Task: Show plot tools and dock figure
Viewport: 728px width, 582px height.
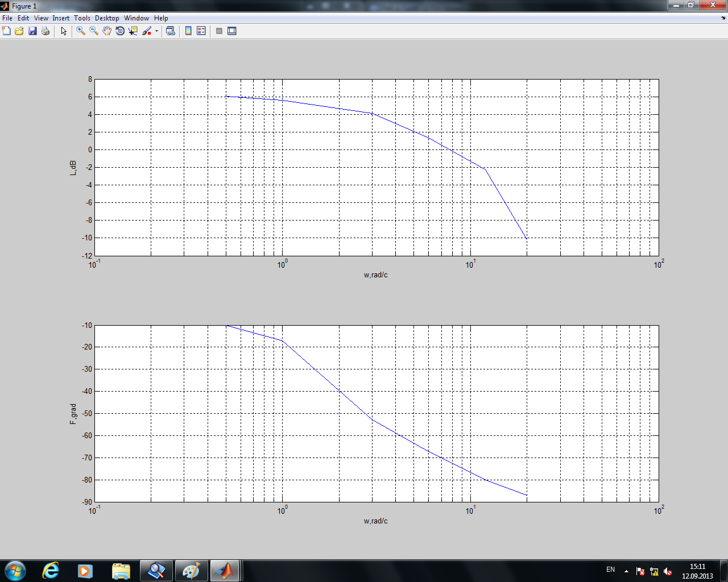Action: [x=232, y=31]
